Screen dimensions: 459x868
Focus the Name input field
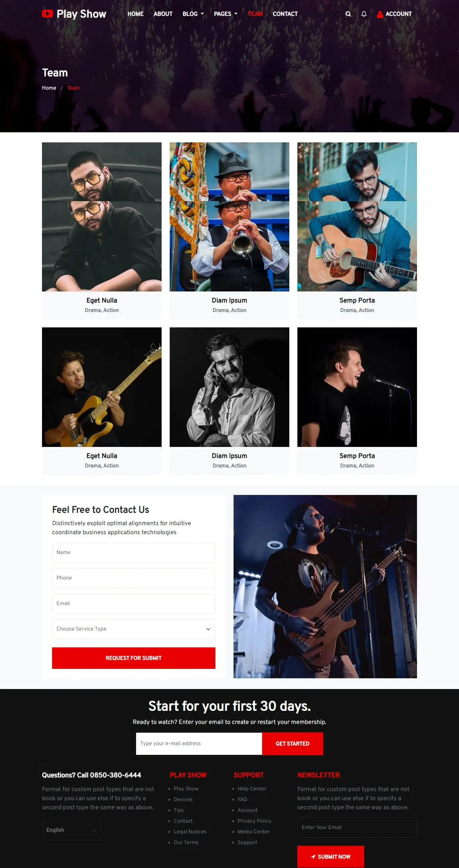[133, 552]
